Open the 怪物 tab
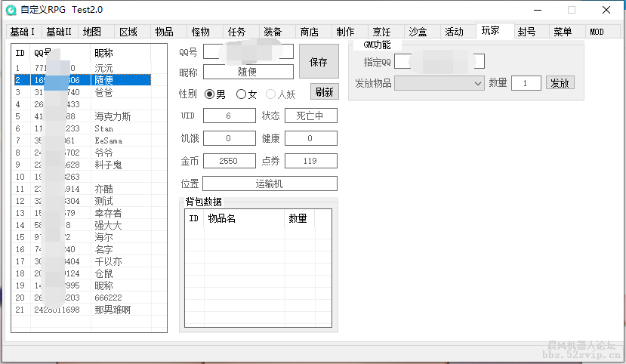This screenshot has height=364, width=626. [x=200, y=32]
